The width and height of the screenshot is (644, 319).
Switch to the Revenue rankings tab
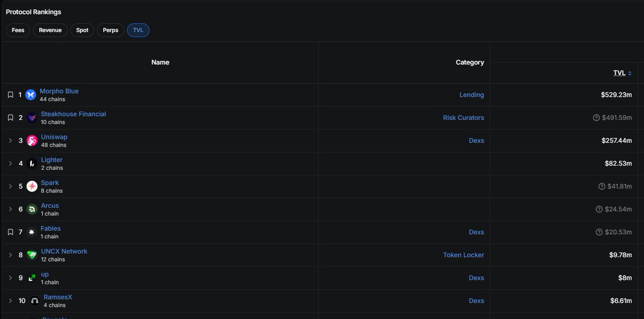pos(50,30)
